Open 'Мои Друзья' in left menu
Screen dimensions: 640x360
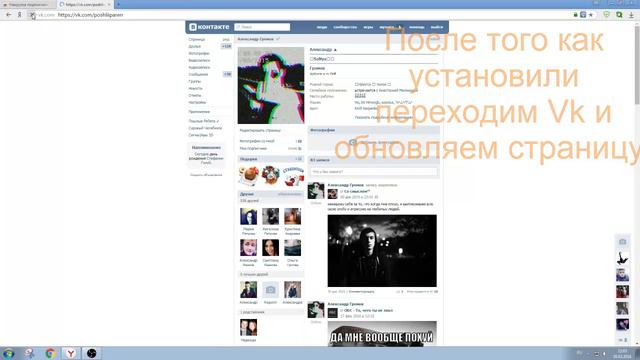point(195,47)
